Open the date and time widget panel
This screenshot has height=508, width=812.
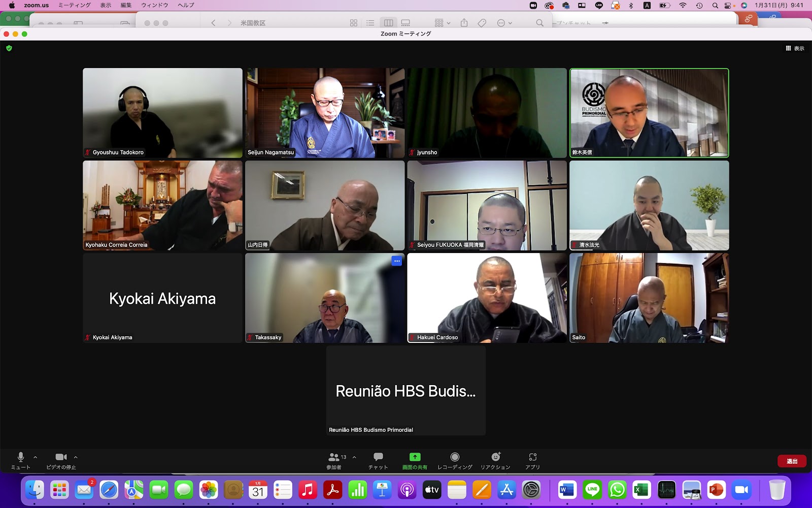pyautogui.click(x=779, y=5)
